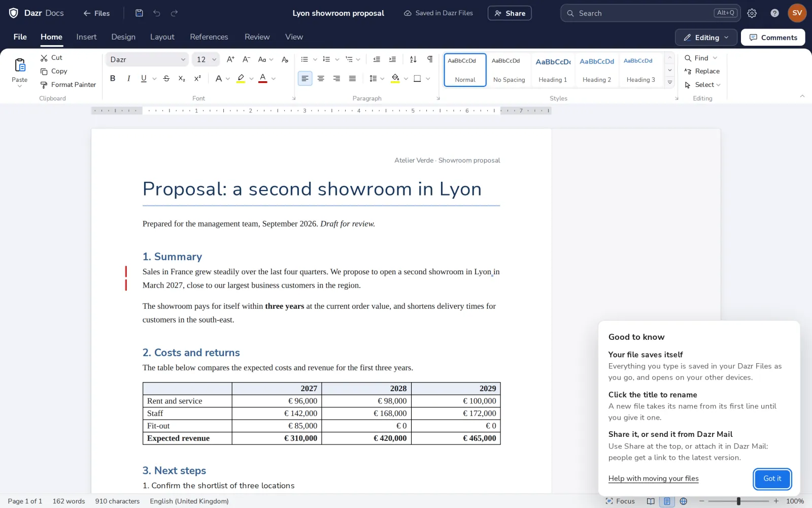The height and width of the screenshot is (508, 812).
Task: Click the Save disk icon
Action: pos(139,13)
